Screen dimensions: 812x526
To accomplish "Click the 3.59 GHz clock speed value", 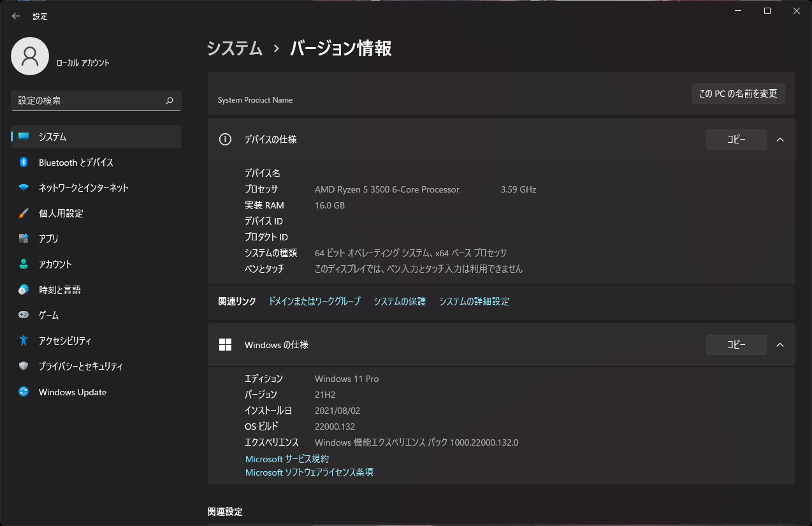I will coord(518,189).
